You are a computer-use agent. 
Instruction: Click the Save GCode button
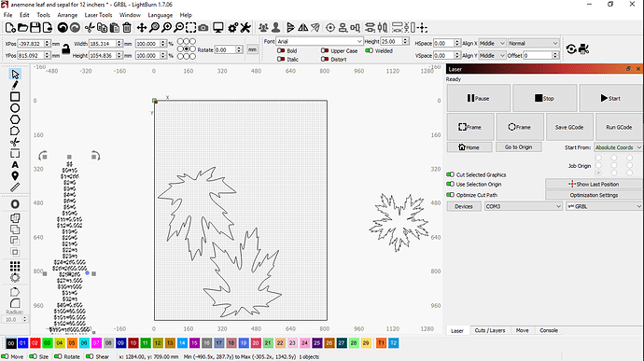click(569, 127)
